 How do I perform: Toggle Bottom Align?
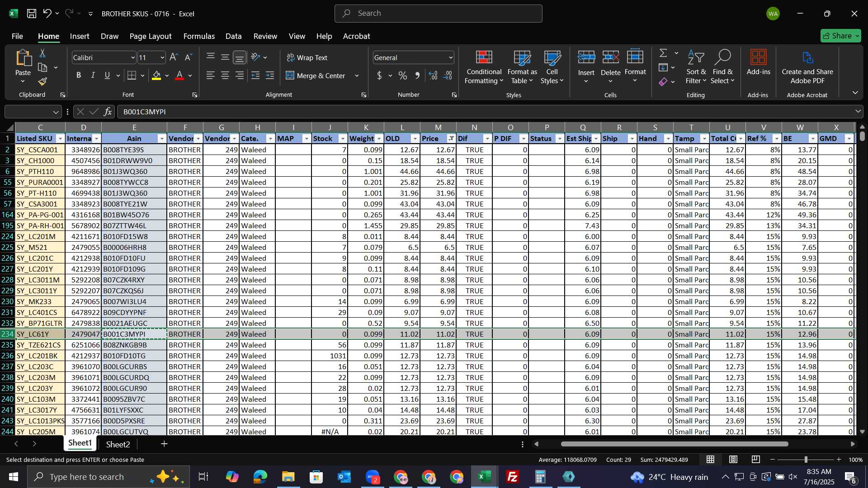click(x=240, y=57)
